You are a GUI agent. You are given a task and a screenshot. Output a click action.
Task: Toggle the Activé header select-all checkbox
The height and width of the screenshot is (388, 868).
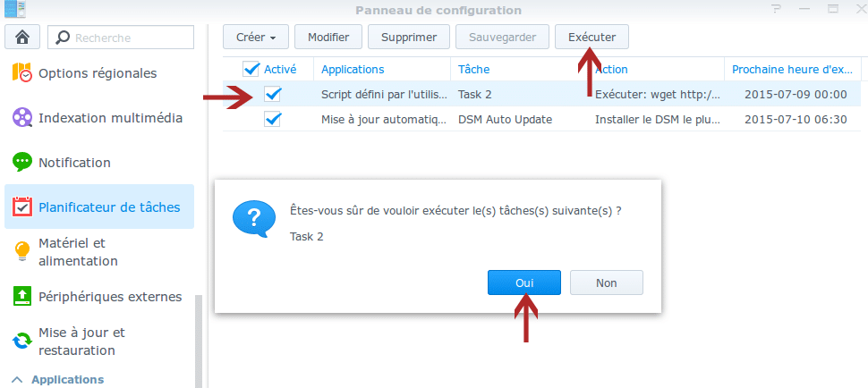click(x=251, y=69)
